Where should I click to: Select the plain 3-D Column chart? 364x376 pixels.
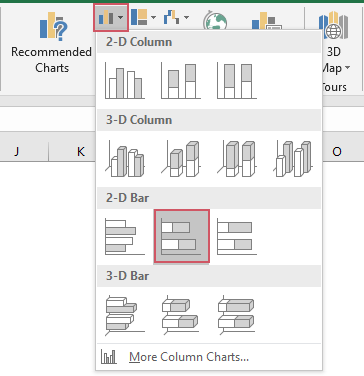[293, 158]
